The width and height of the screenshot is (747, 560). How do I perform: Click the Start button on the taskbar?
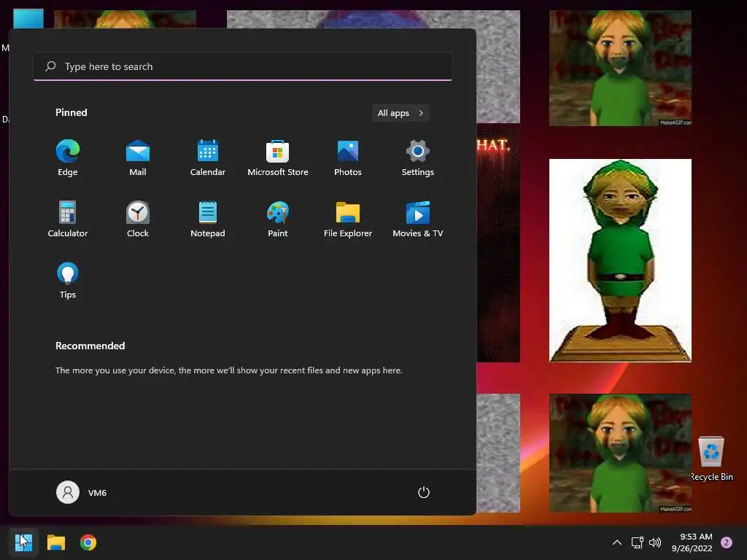point(23,542)
